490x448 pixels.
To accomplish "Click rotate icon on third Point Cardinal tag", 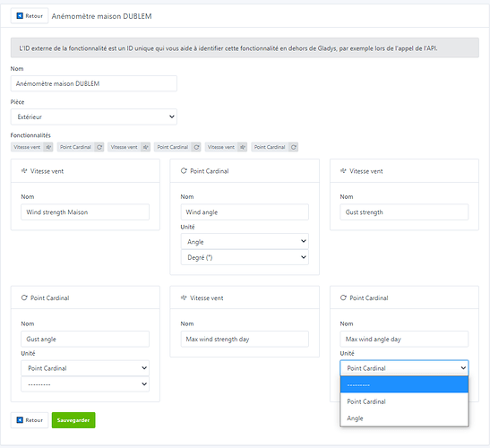I will pyautogui.click(x=294, y=147).
